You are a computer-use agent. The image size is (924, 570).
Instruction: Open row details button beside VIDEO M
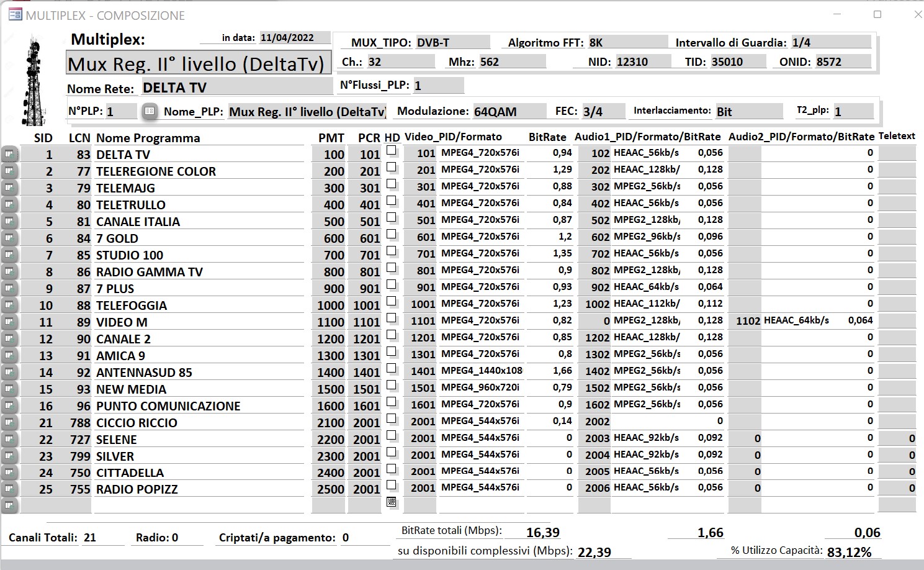click(9, 322)
